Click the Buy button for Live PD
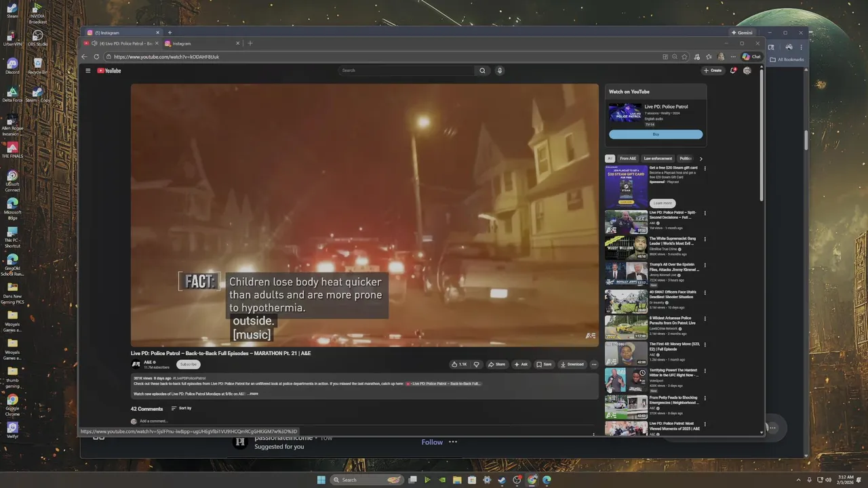This screenshot has width=868, height=488. pyautogui.click(x=656, y=134)
